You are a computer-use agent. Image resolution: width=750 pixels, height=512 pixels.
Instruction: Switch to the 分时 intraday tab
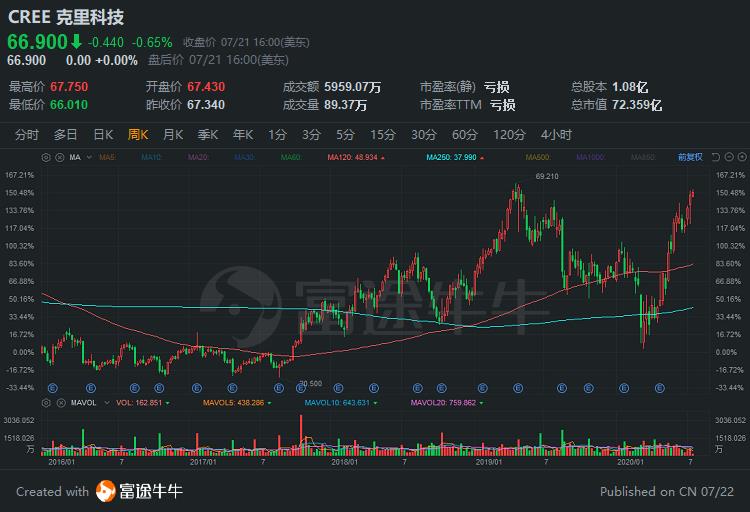27,135
